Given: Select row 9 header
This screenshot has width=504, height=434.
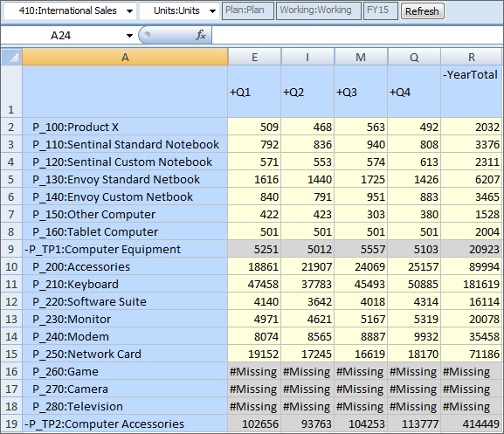Looking at the screenshot, I should pos(11,249).
